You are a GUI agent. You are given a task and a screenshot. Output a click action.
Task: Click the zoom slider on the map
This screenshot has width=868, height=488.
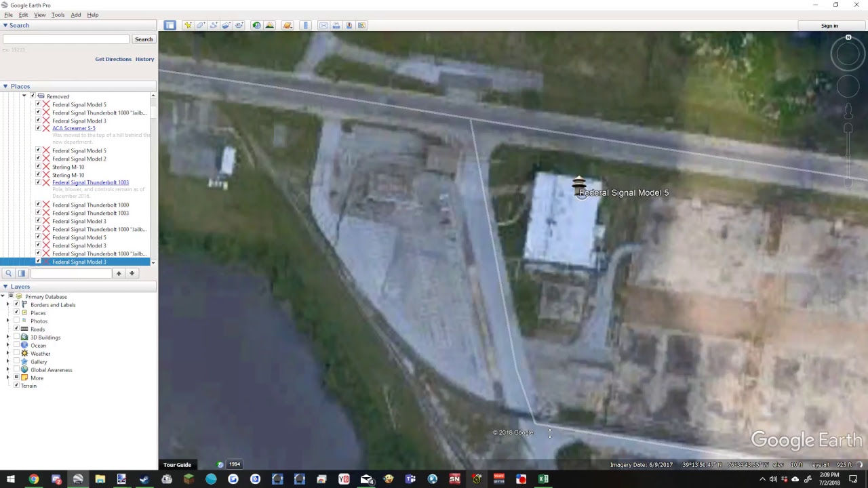(848, 154)
